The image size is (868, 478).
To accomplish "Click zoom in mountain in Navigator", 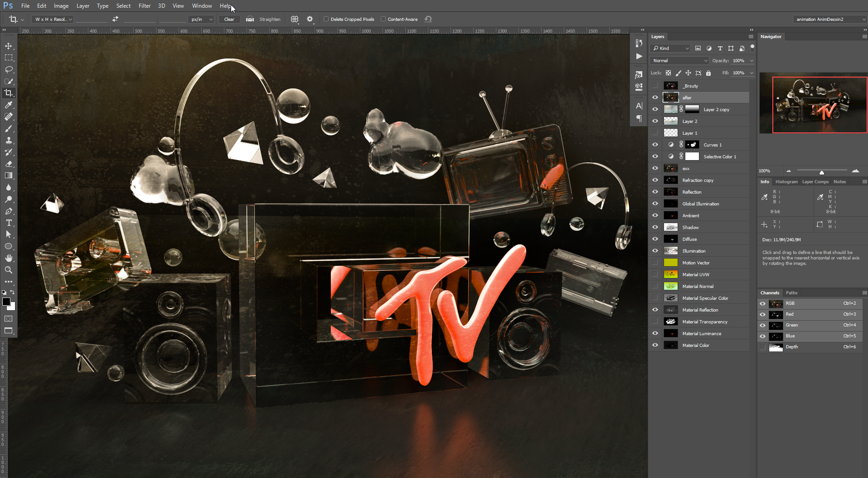I will tap(855, 171).
